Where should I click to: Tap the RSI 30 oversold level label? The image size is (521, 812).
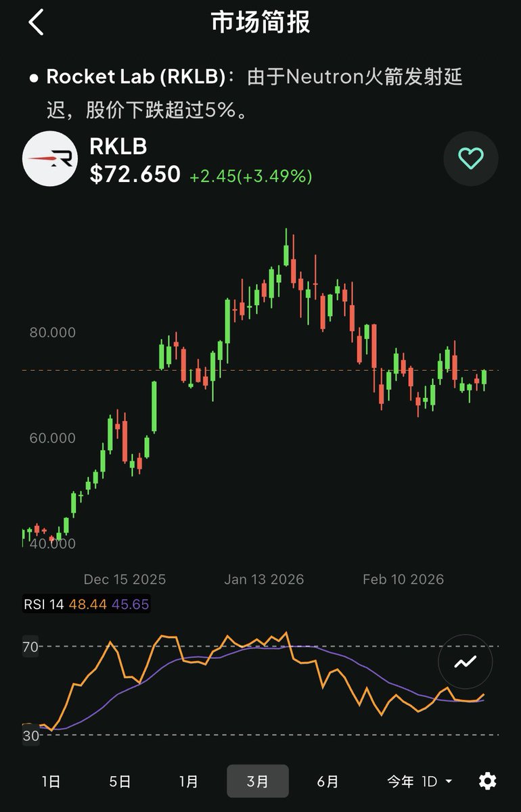(30, 736)
